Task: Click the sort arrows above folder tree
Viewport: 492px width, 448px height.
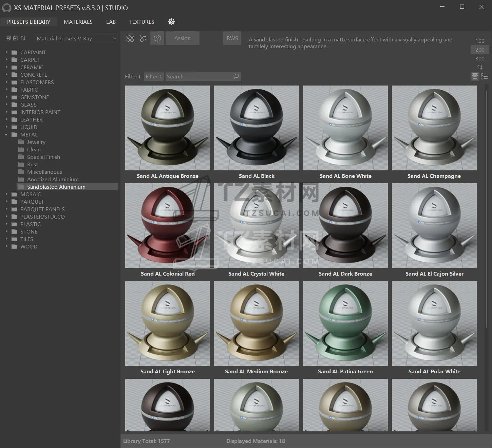Action: click(x=23, y=38)
